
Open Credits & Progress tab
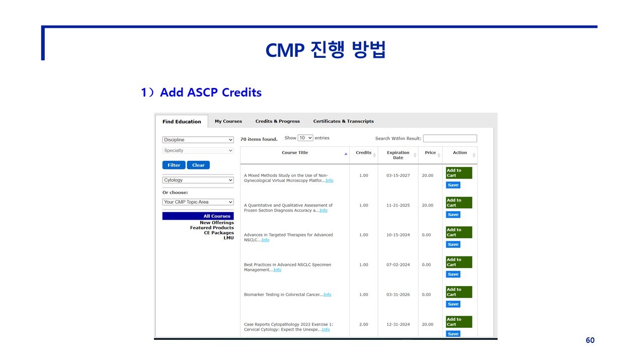pos(278,121)
